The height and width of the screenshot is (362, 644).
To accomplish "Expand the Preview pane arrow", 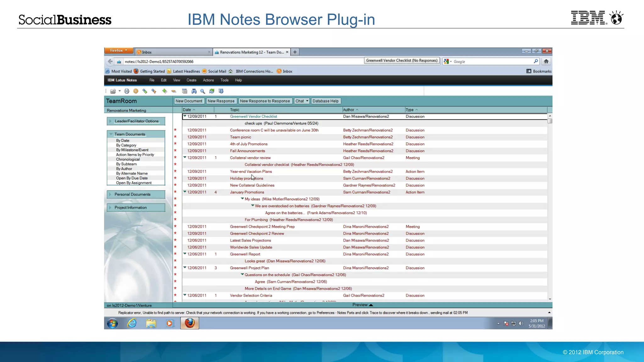I will click(371, 305).
